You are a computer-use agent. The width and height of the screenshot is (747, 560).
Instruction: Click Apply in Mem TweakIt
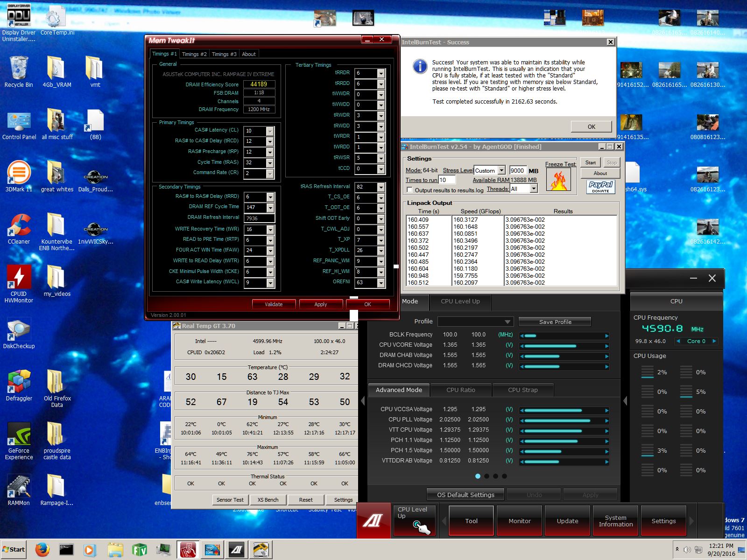pos(321,304)
